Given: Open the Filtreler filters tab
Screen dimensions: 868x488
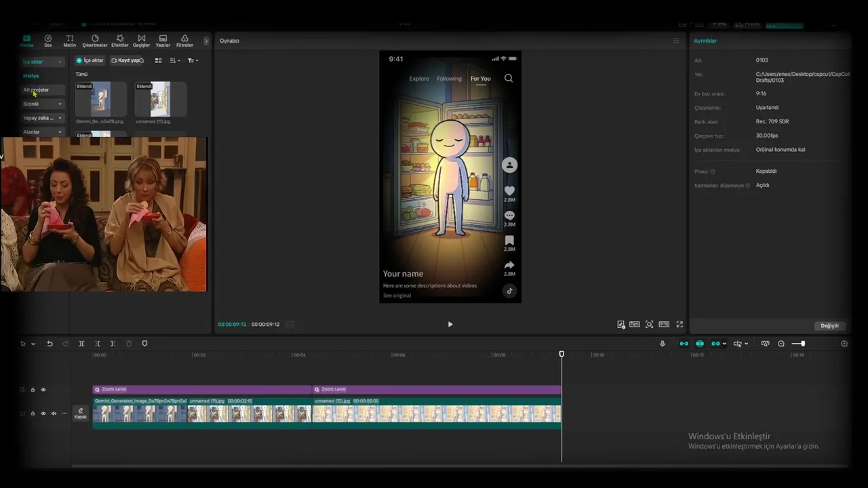Looking at the screenshot, I should click(184, 41).
